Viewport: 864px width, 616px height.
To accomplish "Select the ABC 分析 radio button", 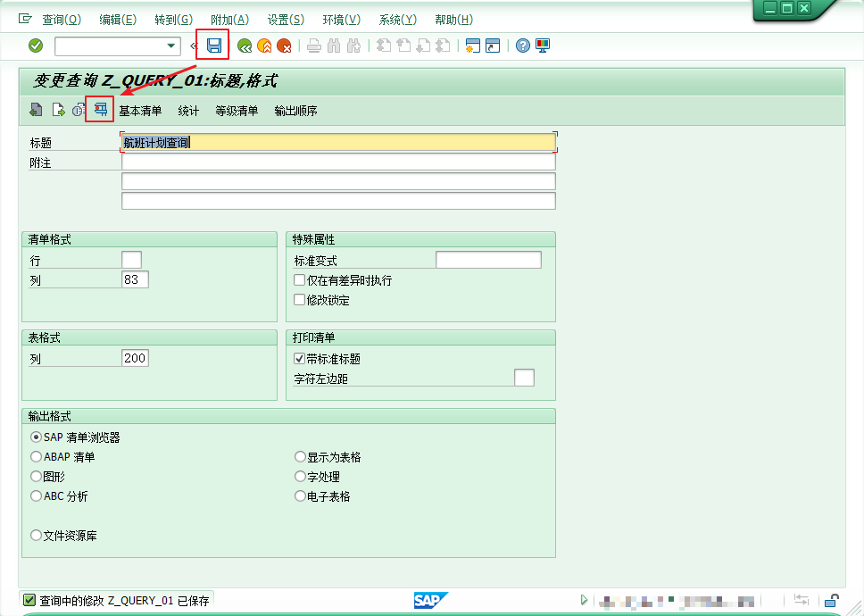I will click(x=36, y=495).
